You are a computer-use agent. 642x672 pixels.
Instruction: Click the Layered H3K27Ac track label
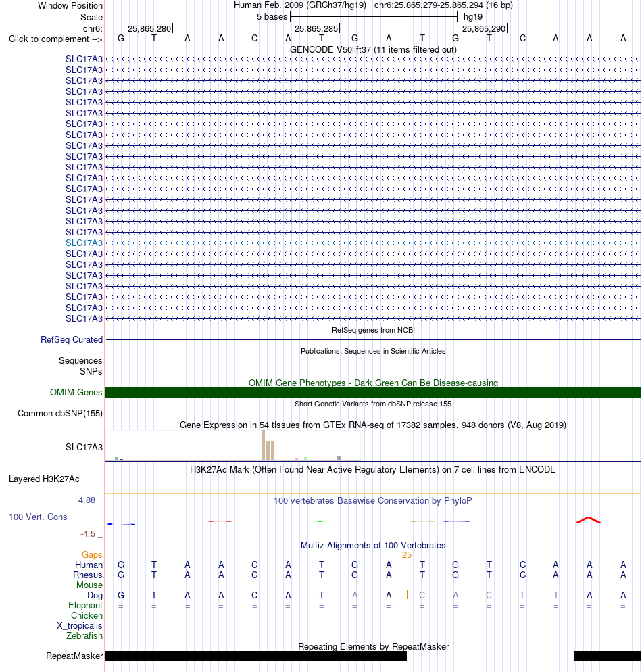(44, 479)
